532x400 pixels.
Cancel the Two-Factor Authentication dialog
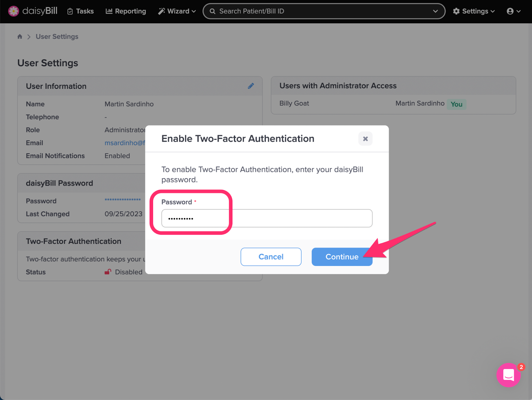pos(271,257)
